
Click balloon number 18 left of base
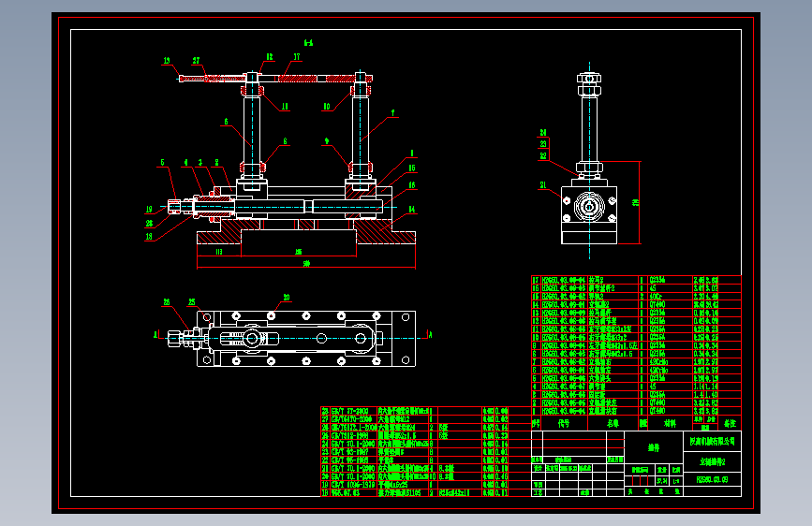[x=149, y=237]
